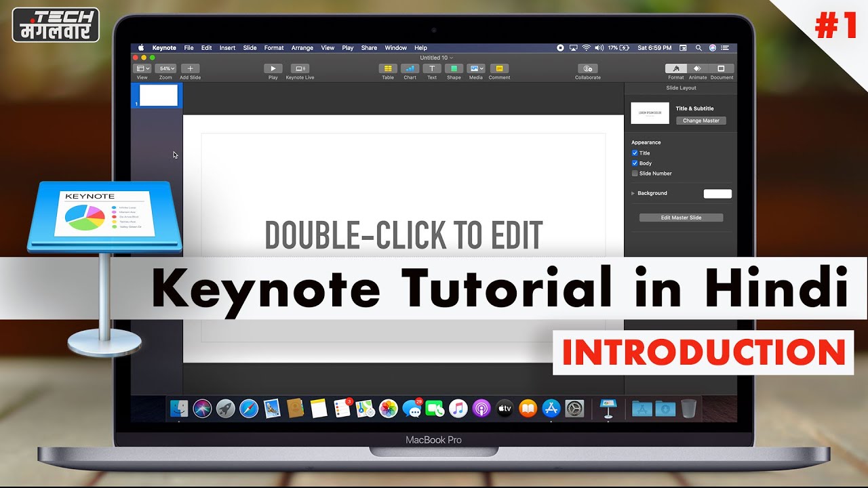Open the Insert menu
The image size is (868, 488).
227,48
